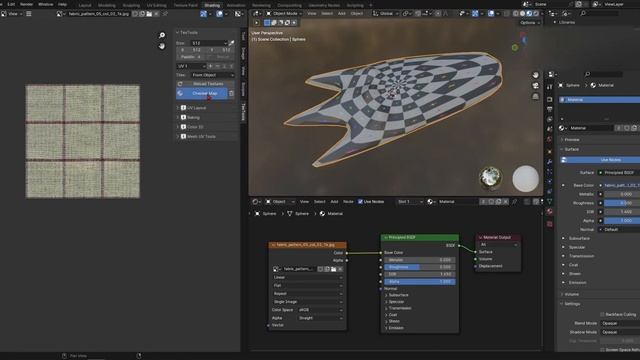Click the world HDRI preview sphere
Viewport: 640px width, 360px height.
pyautogui.click(x=490, y=178)
